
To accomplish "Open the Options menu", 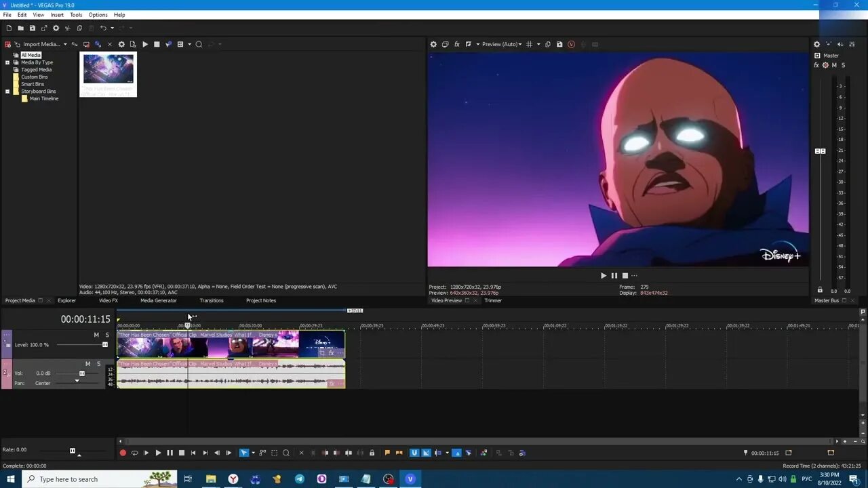I will pyautogui.click(x=98, y=15).
